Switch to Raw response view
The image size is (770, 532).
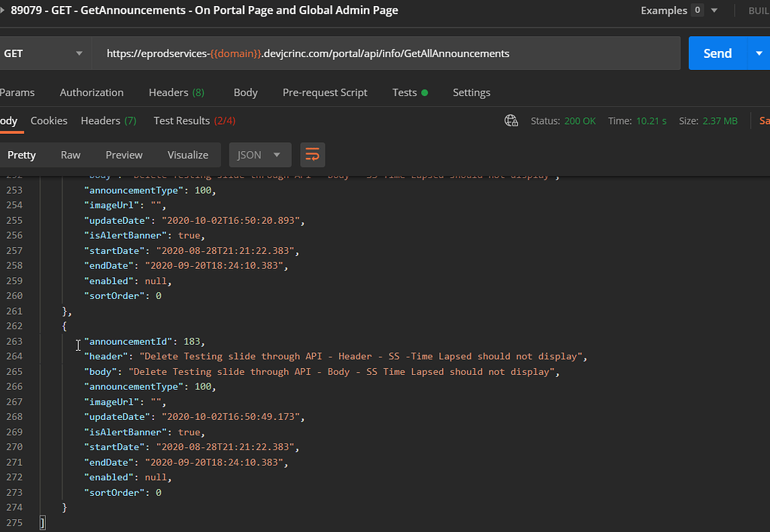tap(70, 154)
